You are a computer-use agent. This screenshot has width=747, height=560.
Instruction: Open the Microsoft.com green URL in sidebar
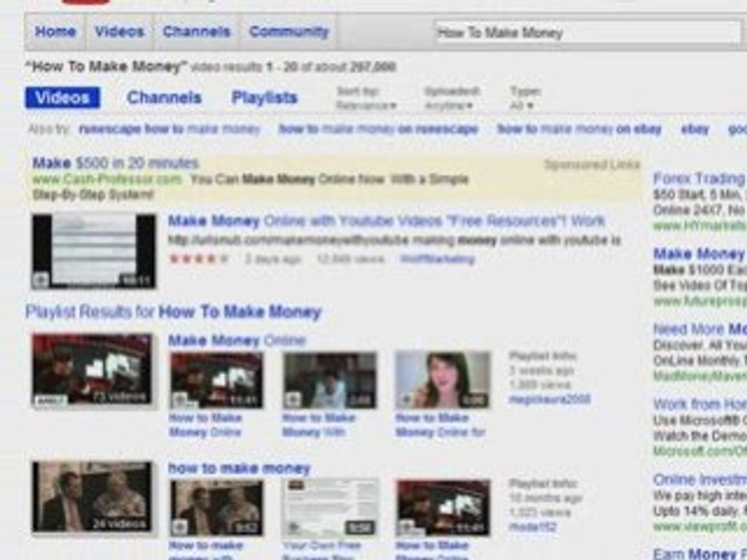(700, 450)
